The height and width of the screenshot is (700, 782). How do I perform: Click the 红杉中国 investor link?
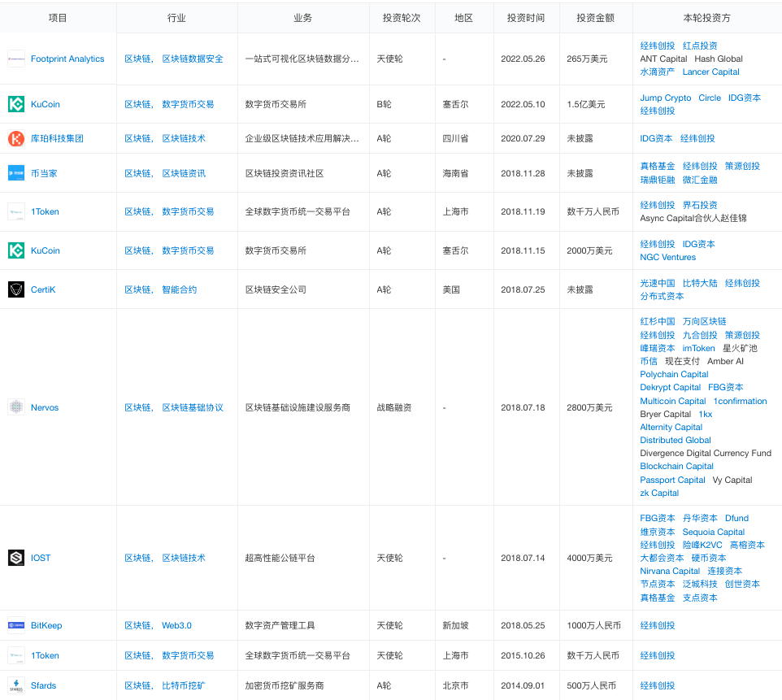[657, 321]
